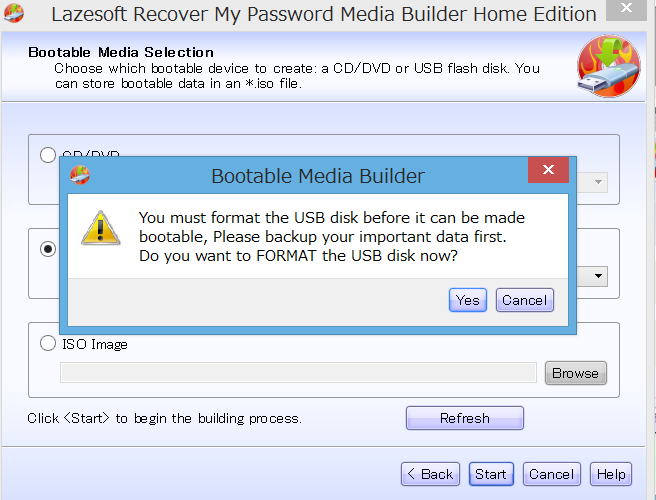Start the building process

click(x=491, y=474)
